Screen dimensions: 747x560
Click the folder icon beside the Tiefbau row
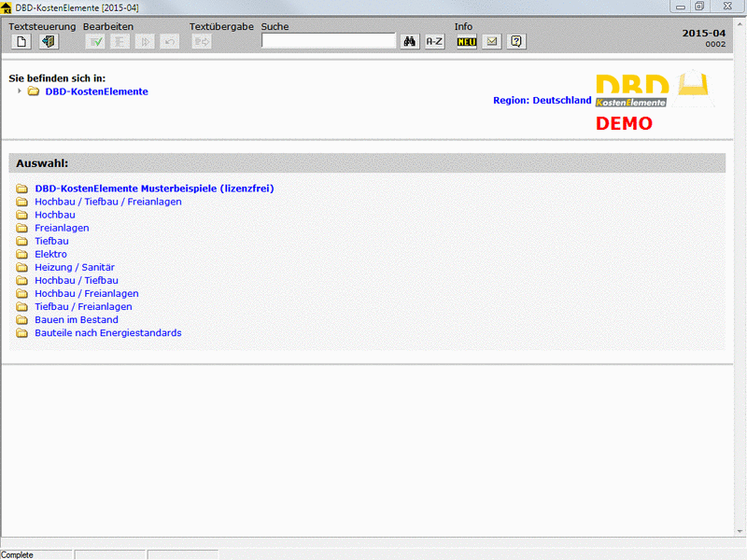(x=21, y=241)
